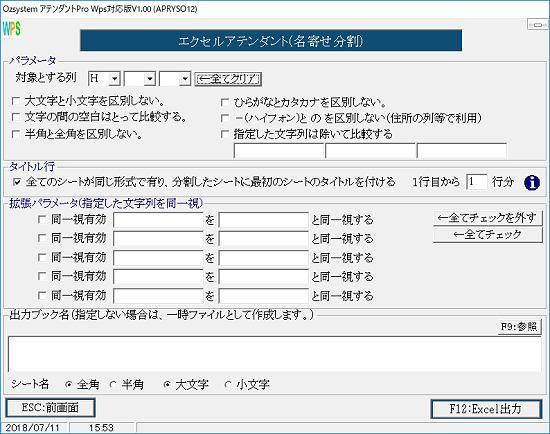Click ←全てチェックを外す button
This screenshot has height=434, width=550.
(488, 218)
